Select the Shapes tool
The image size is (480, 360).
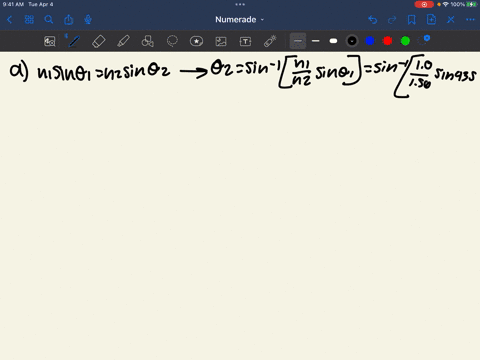pos(148,41)
